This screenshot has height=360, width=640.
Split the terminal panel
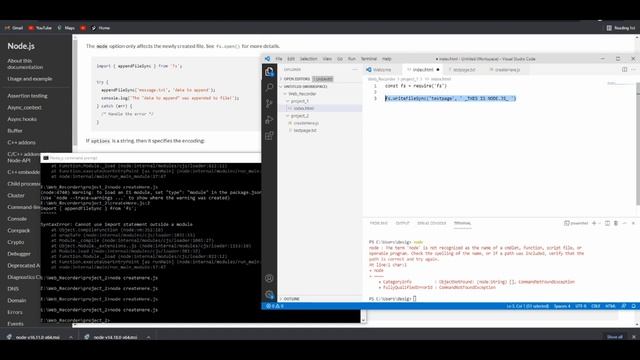click(607, 223)
